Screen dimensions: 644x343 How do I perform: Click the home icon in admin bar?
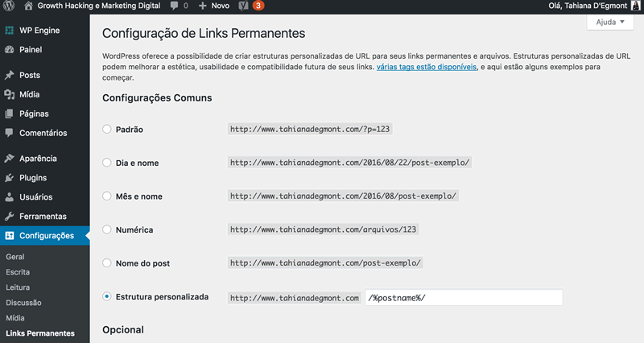(28, 6)
